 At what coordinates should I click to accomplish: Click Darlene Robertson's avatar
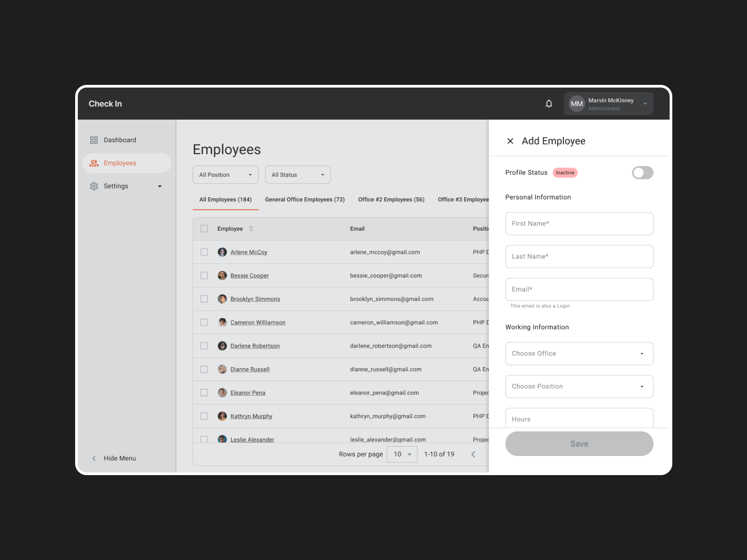222,346
